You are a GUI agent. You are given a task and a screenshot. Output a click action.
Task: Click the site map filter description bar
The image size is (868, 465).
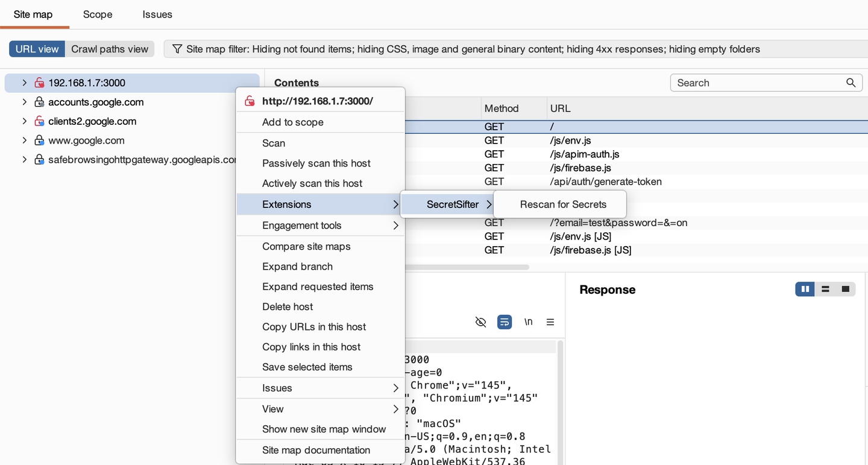(515, 49)
